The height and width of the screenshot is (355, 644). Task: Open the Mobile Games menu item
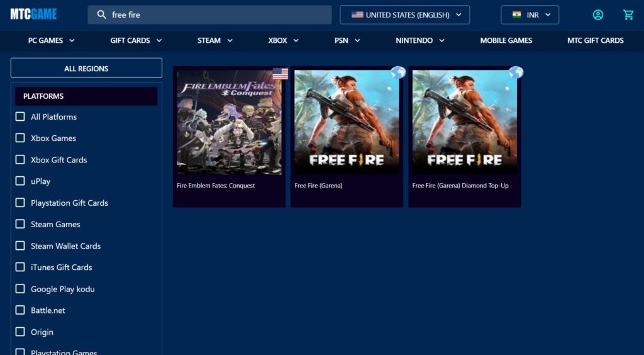tap(506, 40)
